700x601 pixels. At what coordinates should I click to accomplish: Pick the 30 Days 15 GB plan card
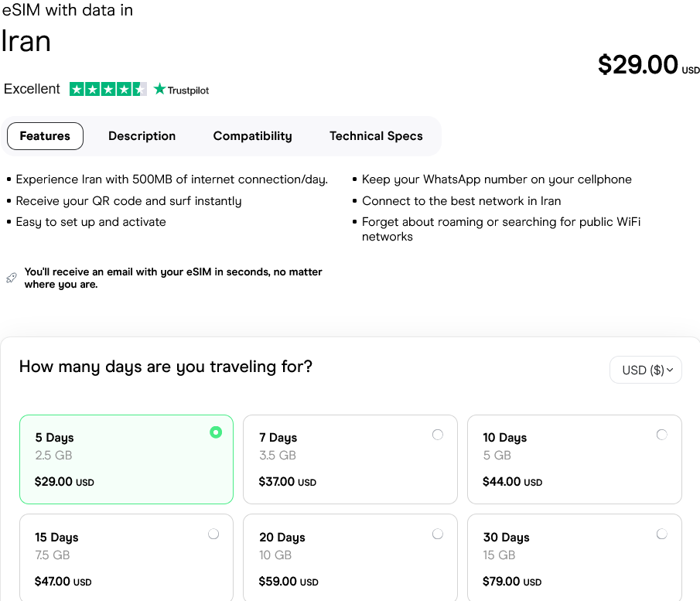point(574,558)
